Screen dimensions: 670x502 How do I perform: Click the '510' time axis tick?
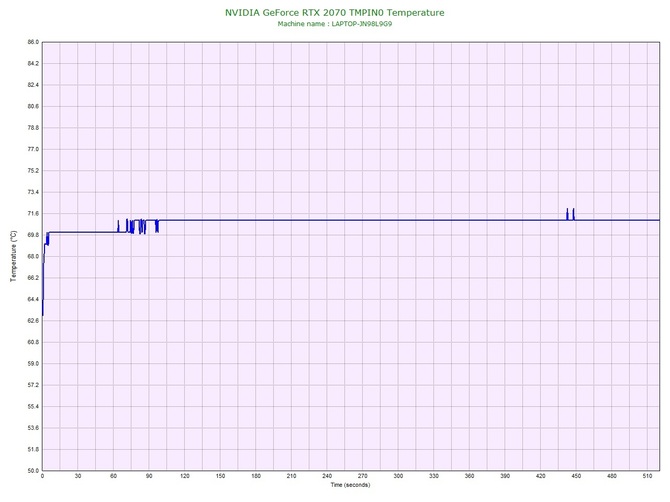[x=647, y=476]
